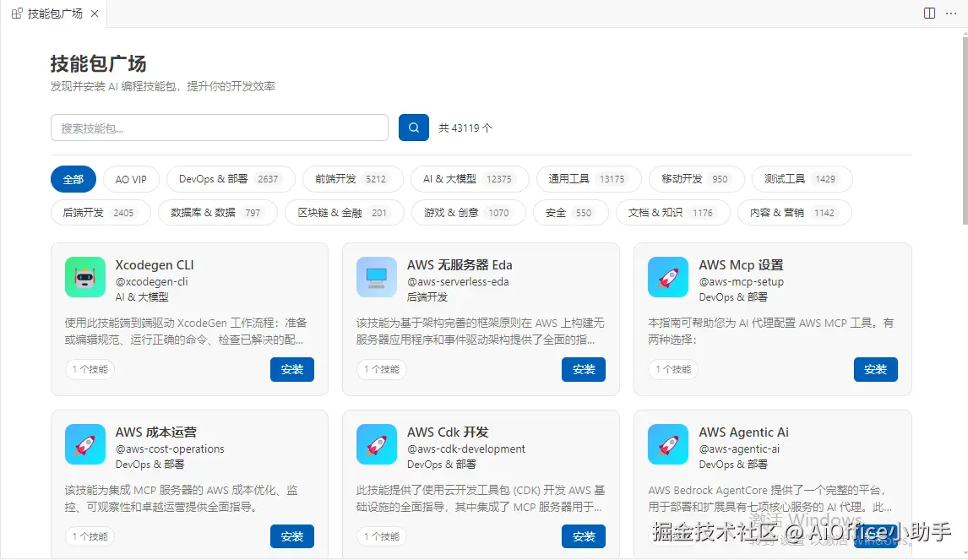Install the Xcodegen CLI skill pack
This screenshot has width=968, height=560.
(292, 369)
